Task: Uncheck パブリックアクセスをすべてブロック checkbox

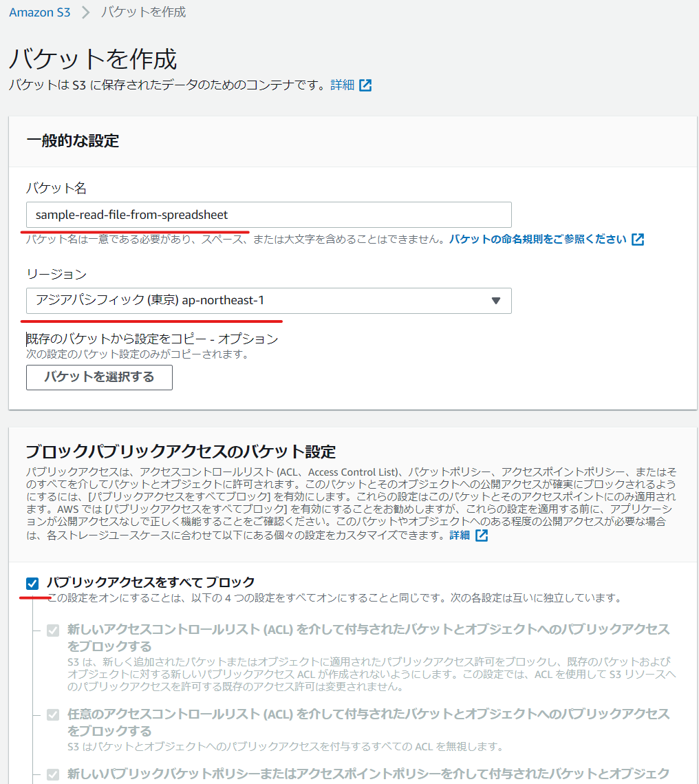Action: pos(32,584)
